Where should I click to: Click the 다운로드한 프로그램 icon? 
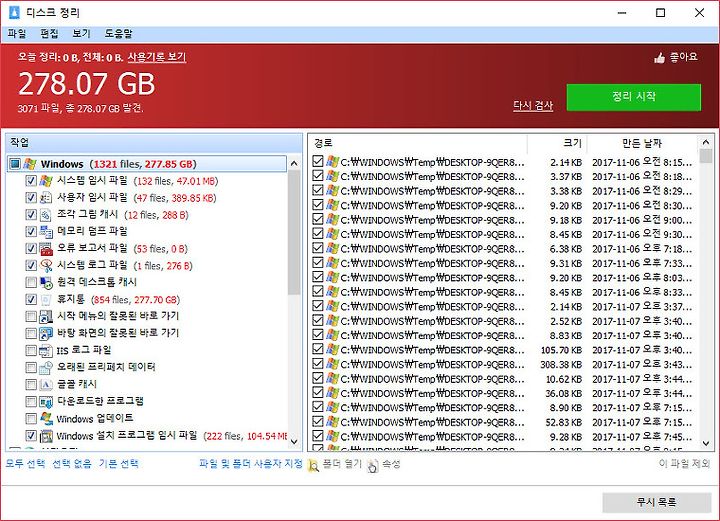coord(46,402)
